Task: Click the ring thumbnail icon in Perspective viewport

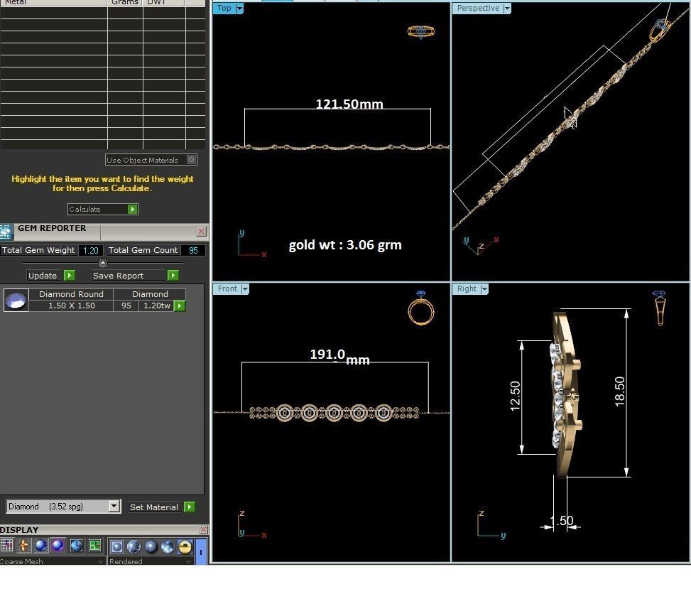Action: (660, 29)
